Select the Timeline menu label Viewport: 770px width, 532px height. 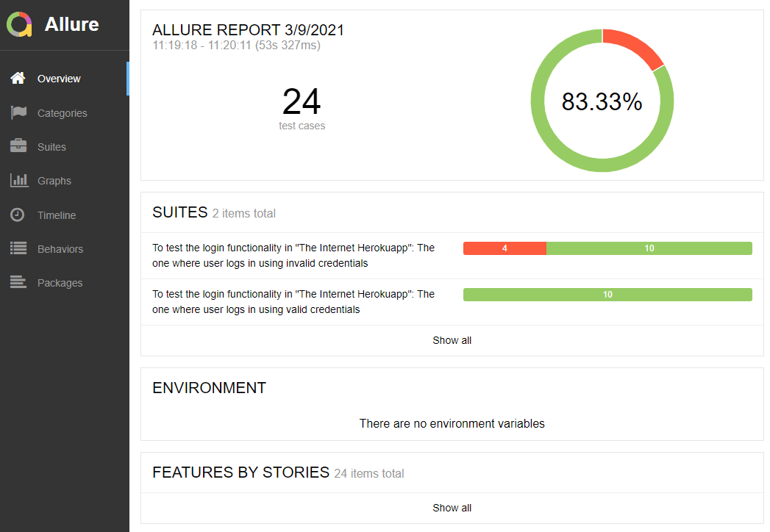[x=57, y=215]
